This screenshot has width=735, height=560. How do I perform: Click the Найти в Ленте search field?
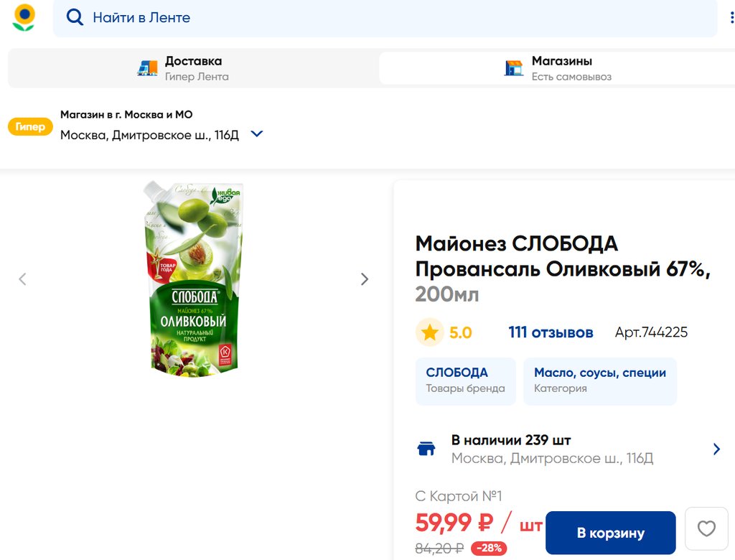click(388, 17)
